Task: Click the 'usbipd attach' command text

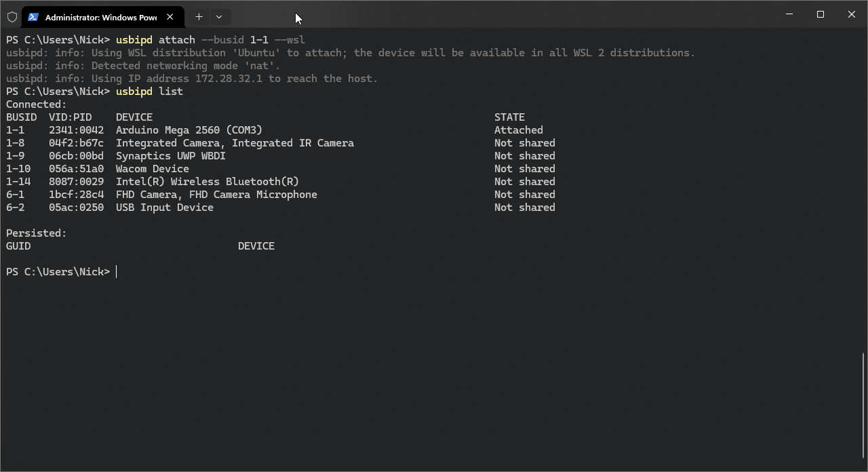Action: click(155, 40)
